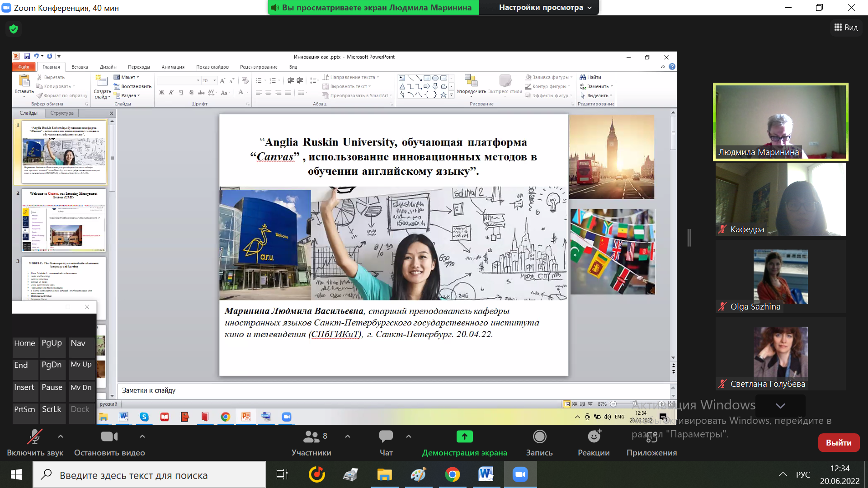
Task: Open Windows Start menu
Action: (x=16, y=474)
